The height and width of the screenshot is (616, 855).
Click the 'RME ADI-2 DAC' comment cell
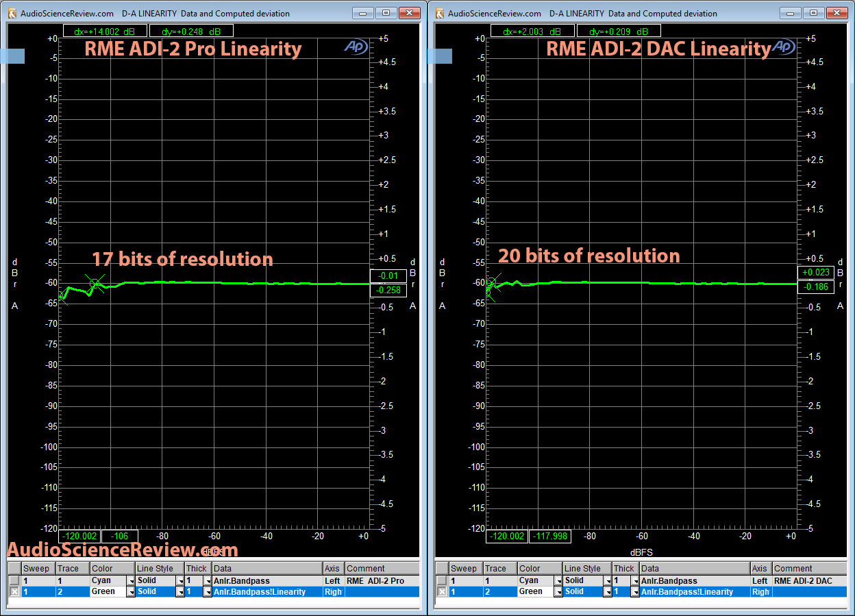point(810,581)
